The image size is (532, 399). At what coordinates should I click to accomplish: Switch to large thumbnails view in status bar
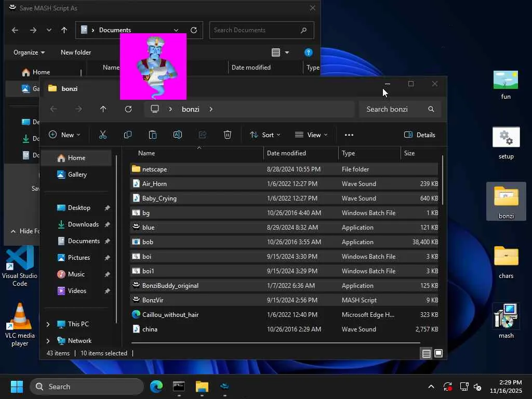tap(438, 353)
